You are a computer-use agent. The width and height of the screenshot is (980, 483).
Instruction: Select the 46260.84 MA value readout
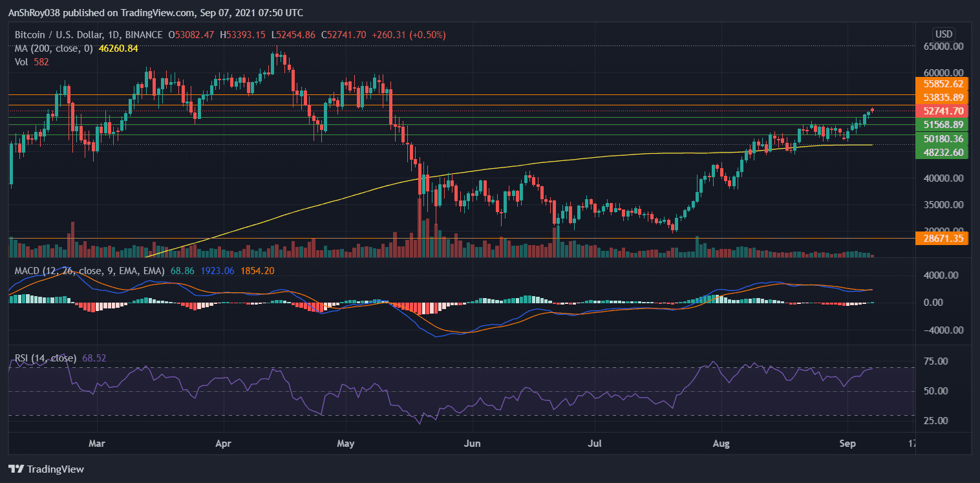(118, 48)
